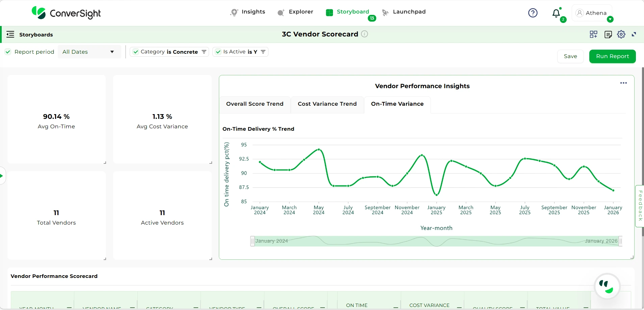The height and width of the screenshot is (310, 644).
Task: Open the notes icon in the top toolbar
Action: click(608, 34)
